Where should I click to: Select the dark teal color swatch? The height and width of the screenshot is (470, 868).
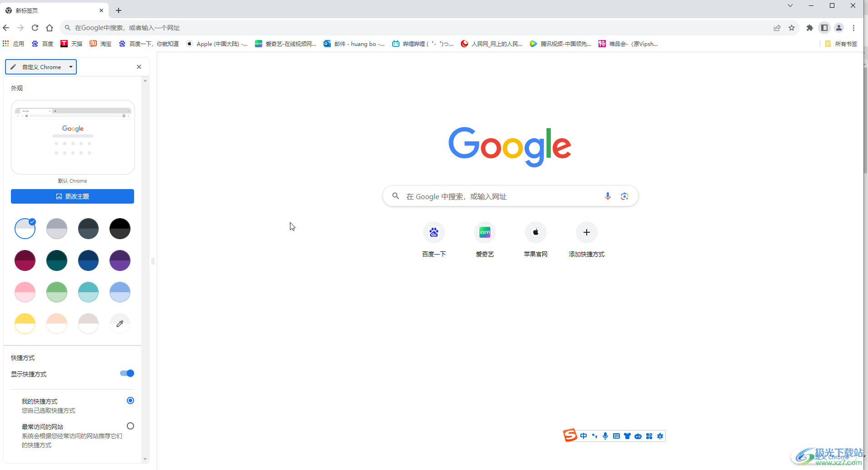(x=57, y=260)
